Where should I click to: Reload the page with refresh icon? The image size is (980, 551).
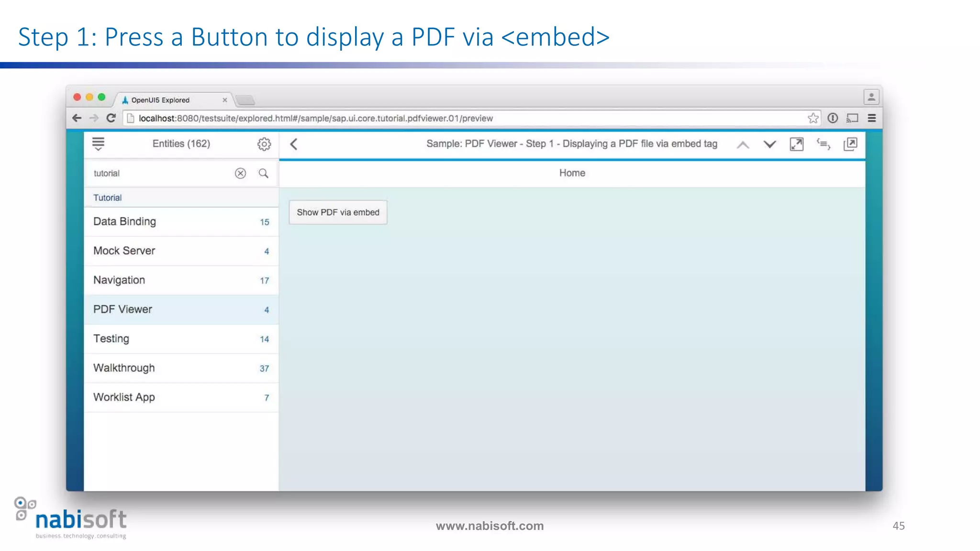pyautogui.click(x=111, y=118)
